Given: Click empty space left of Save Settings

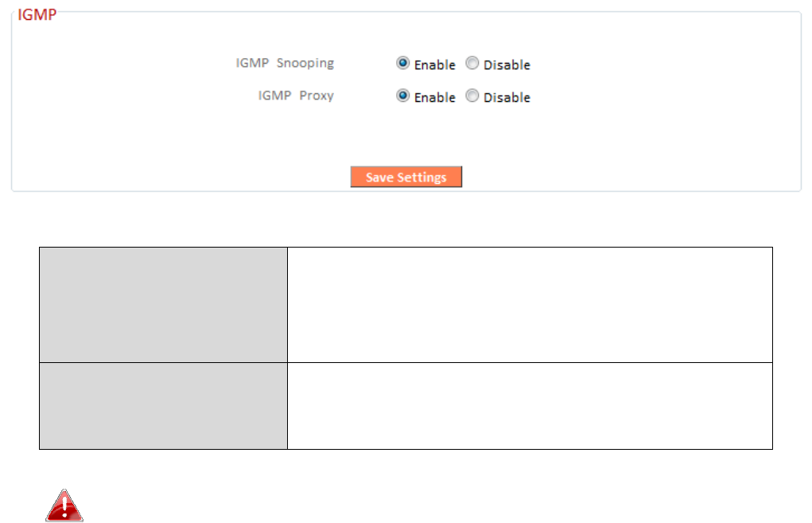Looking at the screenshot, I should 199,177.
